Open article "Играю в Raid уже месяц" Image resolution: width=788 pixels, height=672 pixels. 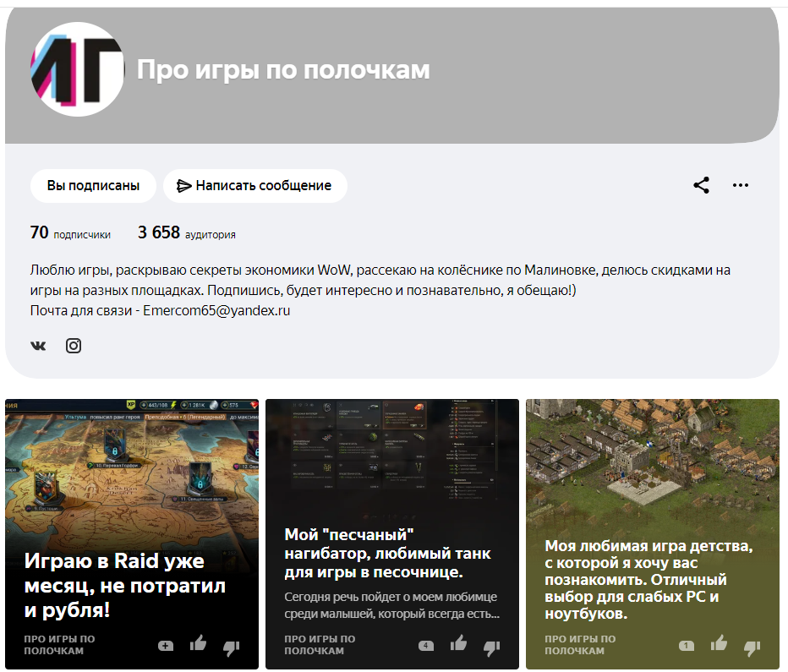point(124,585)
